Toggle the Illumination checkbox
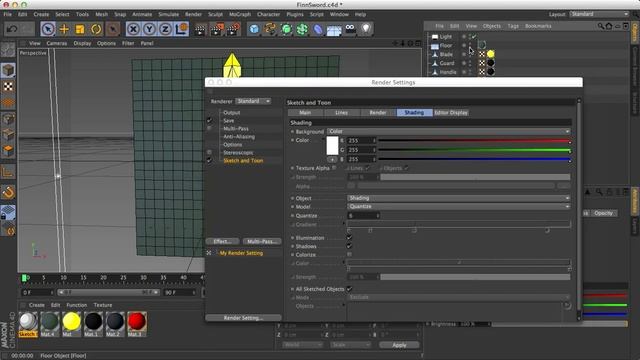640x360 pixels. point(349,238)
